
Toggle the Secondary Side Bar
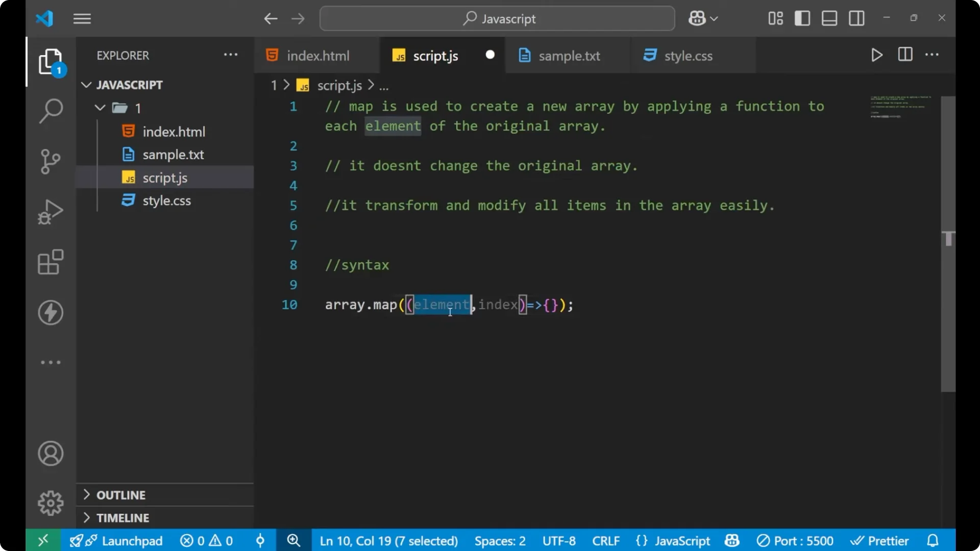coord(856,18)
